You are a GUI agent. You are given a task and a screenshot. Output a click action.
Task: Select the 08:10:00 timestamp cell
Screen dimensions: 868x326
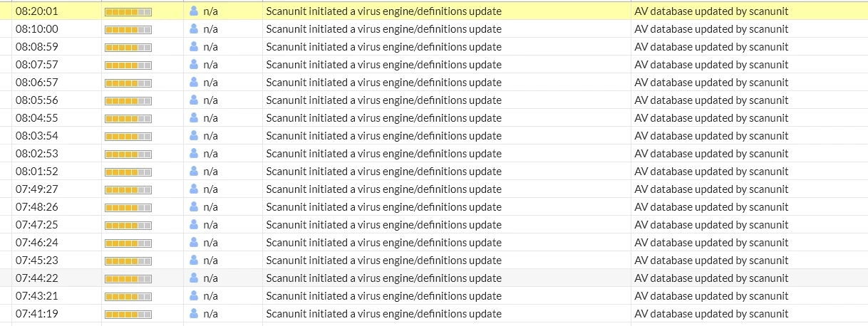point(56,29)
